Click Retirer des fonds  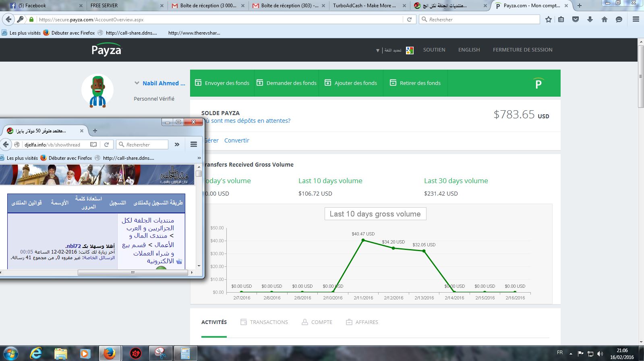point(415,83)
